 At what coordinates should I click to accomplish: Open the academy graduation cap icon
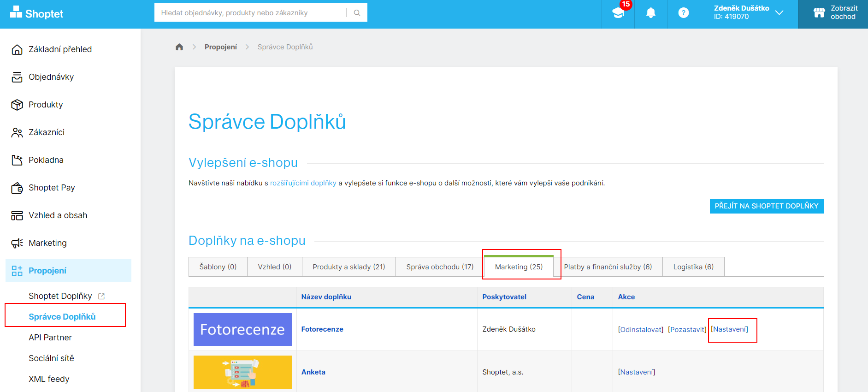point(618,13)
